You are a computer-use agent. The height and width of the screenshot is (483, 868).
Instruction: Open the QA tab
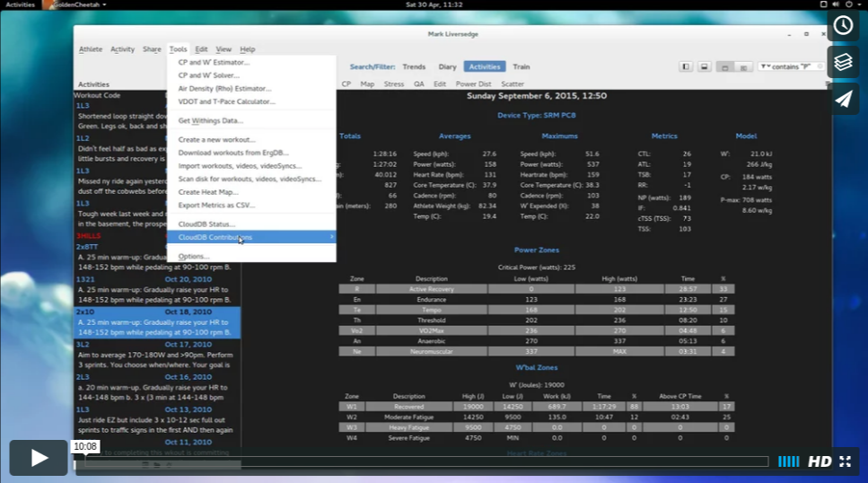tap(418, 84)
